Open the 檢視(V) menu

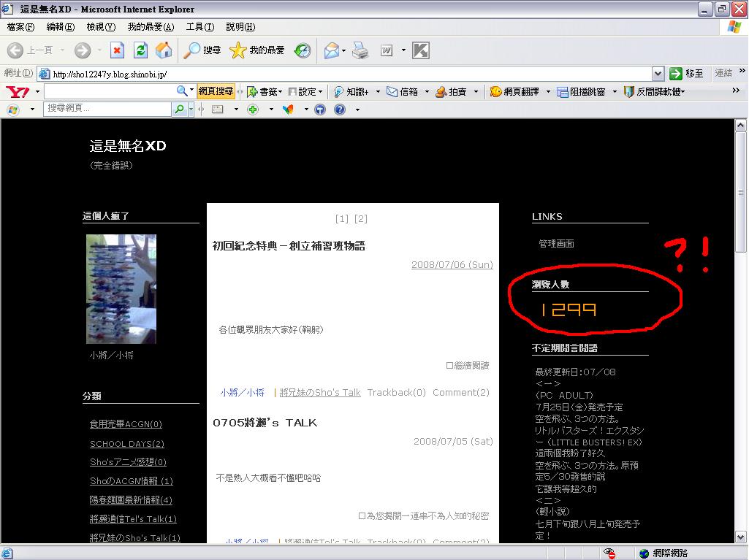point(101,27)
